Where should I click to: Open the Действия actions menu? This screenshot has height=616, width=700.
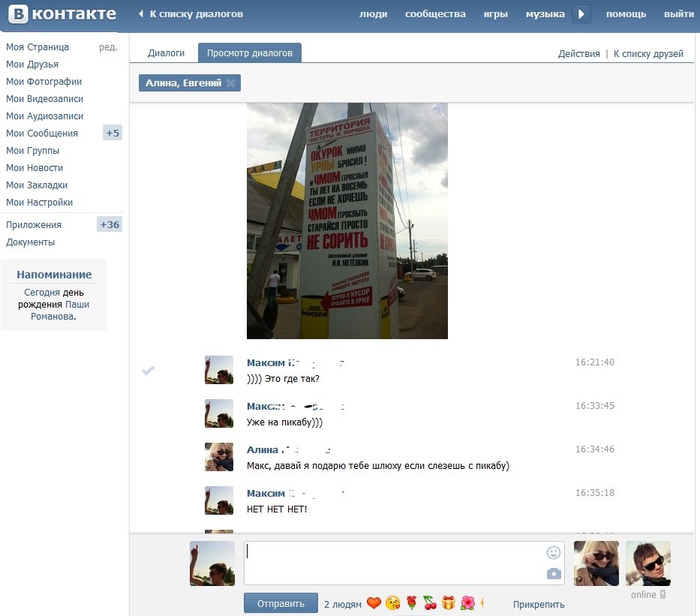pos(578,53)
